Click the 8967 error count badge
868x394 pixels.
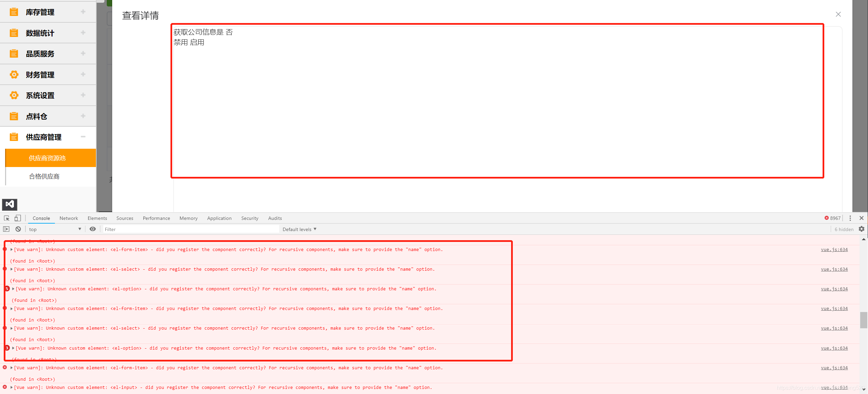pos(832,218)
